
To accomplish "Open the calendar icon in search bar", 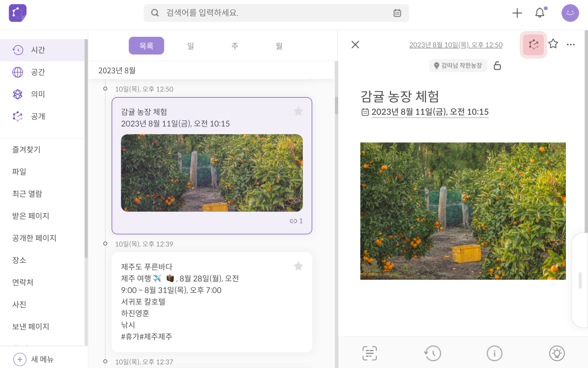I will tap(397, 13).
